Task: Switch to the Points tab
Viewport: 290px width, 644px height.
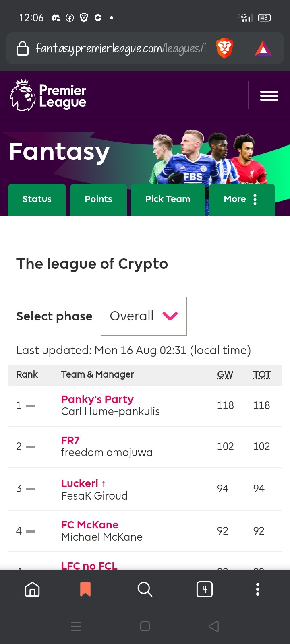Action: point(98,200)
